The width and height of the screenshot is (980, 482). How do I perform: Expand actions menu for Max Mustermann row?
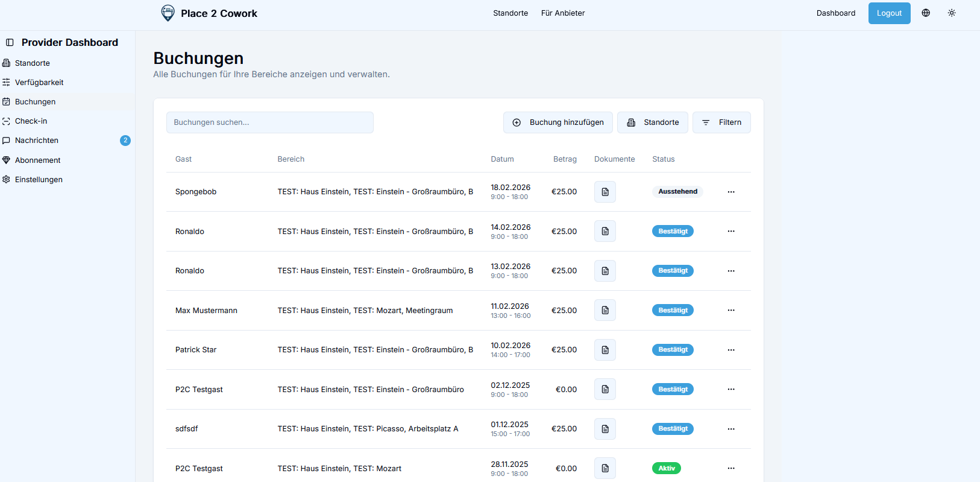[730, 310]
